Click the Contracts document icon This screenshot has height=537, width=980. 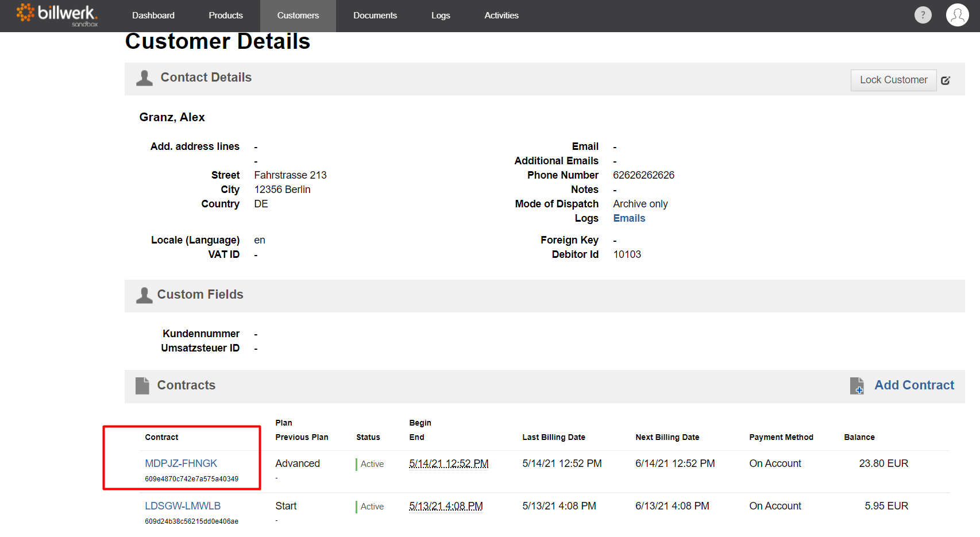(142, 385)
